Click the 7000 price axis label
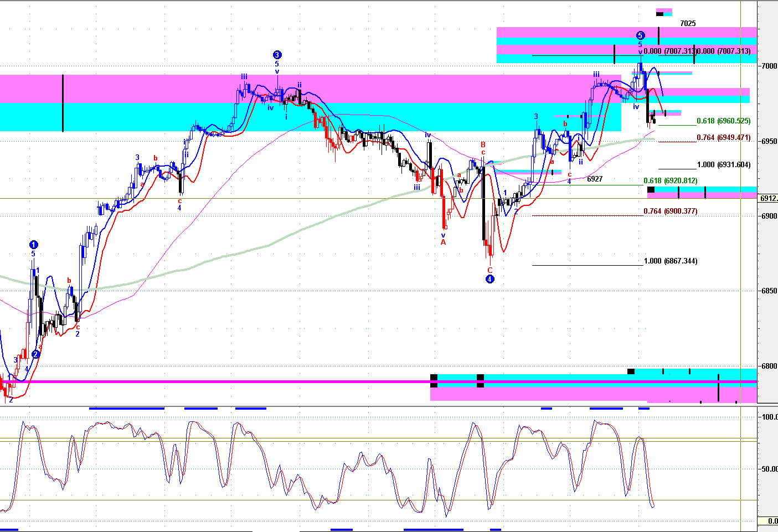The width and height of the screenshot is (778, 532). 769,66
